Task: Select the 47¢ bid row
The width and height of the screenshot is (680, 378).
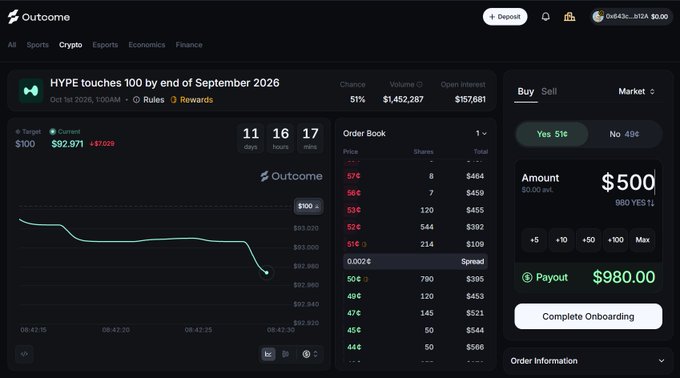Action: point(415,313)
